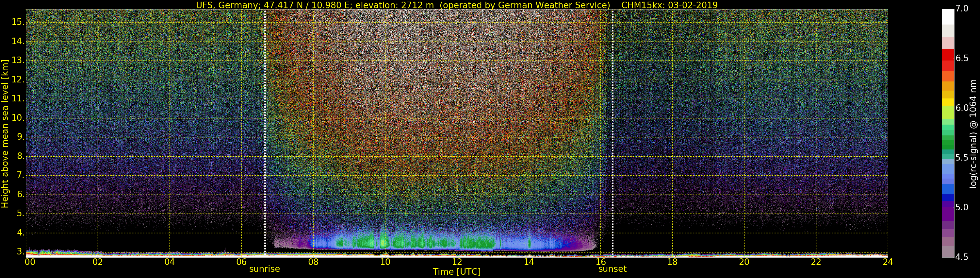The width and height of the screenshot is (980, 278).
Task: Click the y-axis tick label '4.'
Action: [x=21, y=232]
